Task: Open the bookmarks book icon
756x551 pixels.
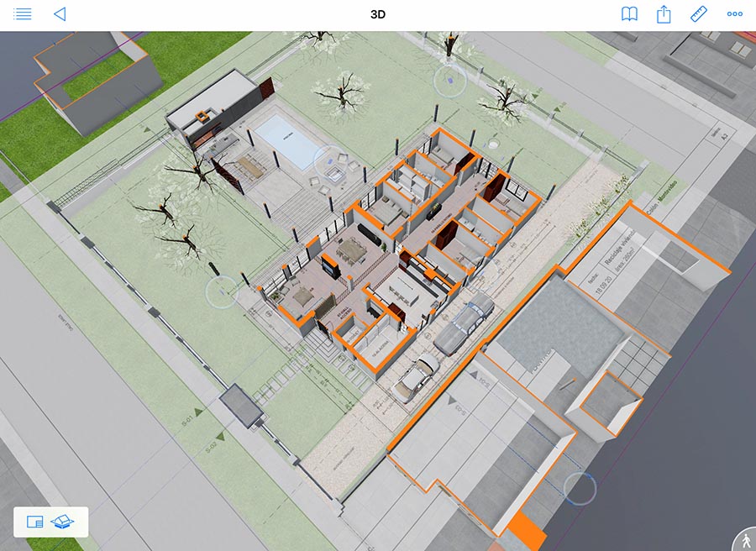Action: tap(629, 14)
